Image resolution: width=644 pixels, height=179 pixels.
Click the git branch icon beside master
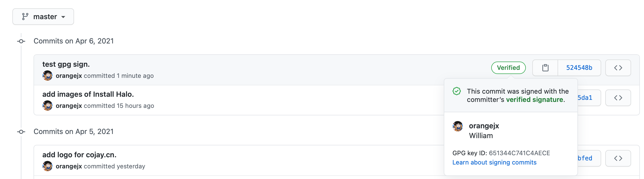tap(25, 17)
